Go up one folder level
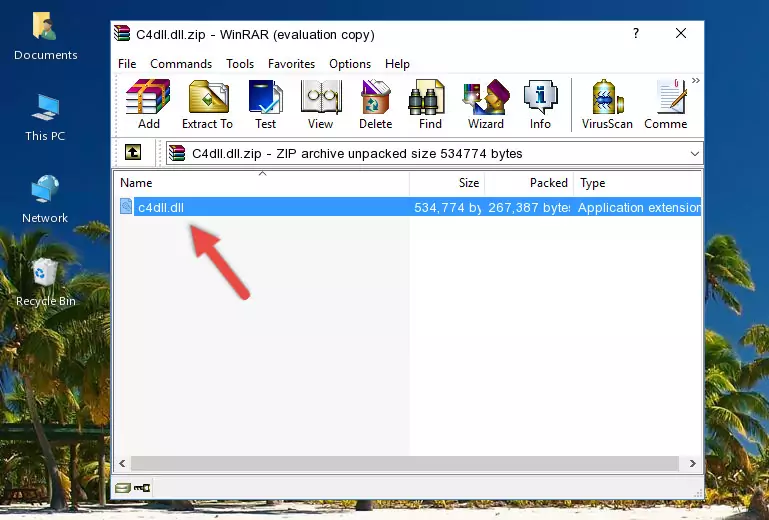Screen dimensions: 769x520 coord(133,153)
